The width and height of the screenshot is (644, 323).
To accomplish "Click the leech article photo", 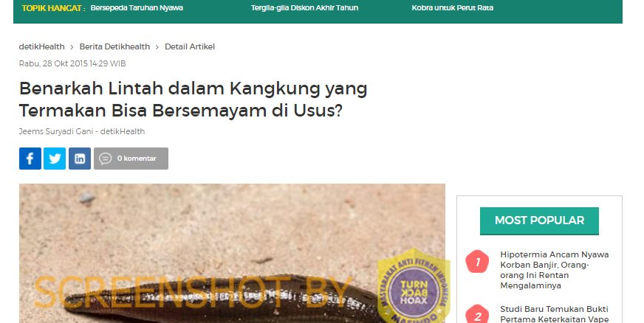I will tap(232, 254).
